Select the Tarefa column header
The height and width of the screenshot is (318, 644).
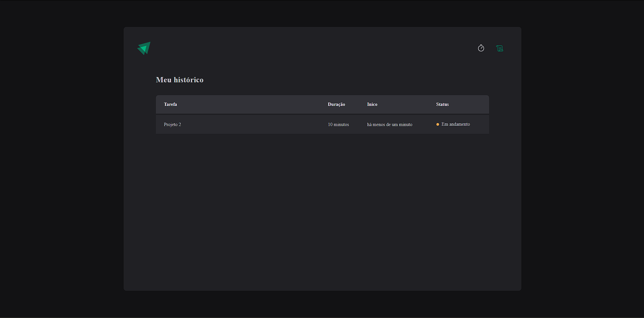[x=170, y=104]
